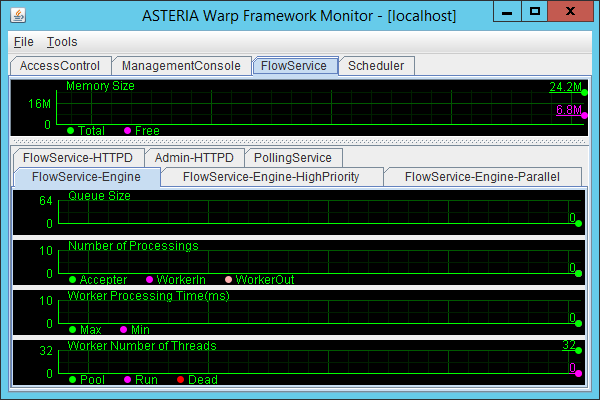Click the 32 pool thread value
The width and height of the screenshot is (600, 400).
569,345
